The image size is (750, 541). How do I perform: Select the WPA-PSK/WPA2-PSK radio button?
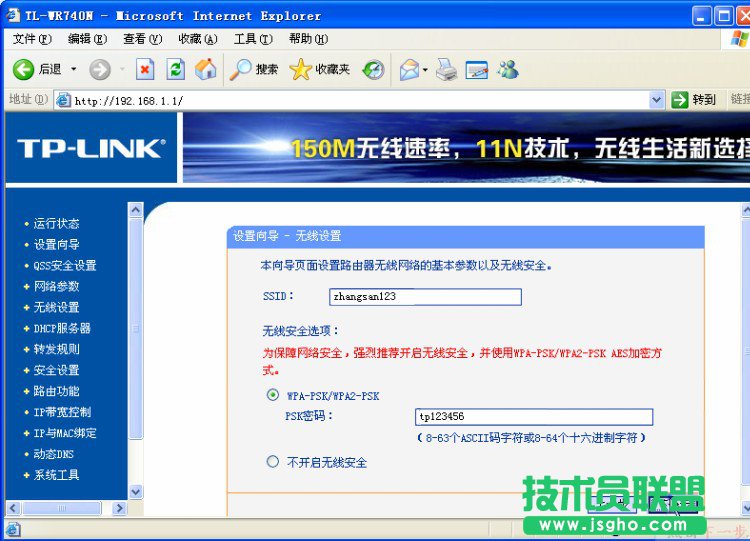tap(273, 395)
